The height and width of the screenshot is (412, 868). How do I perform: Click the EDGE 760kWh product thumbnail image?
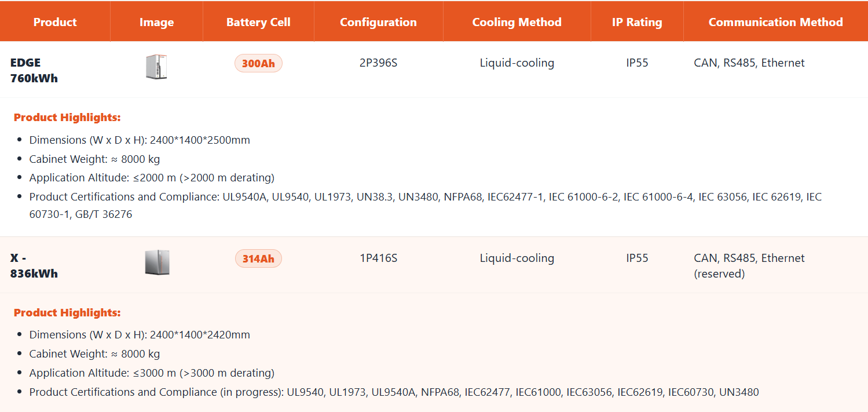156,67
